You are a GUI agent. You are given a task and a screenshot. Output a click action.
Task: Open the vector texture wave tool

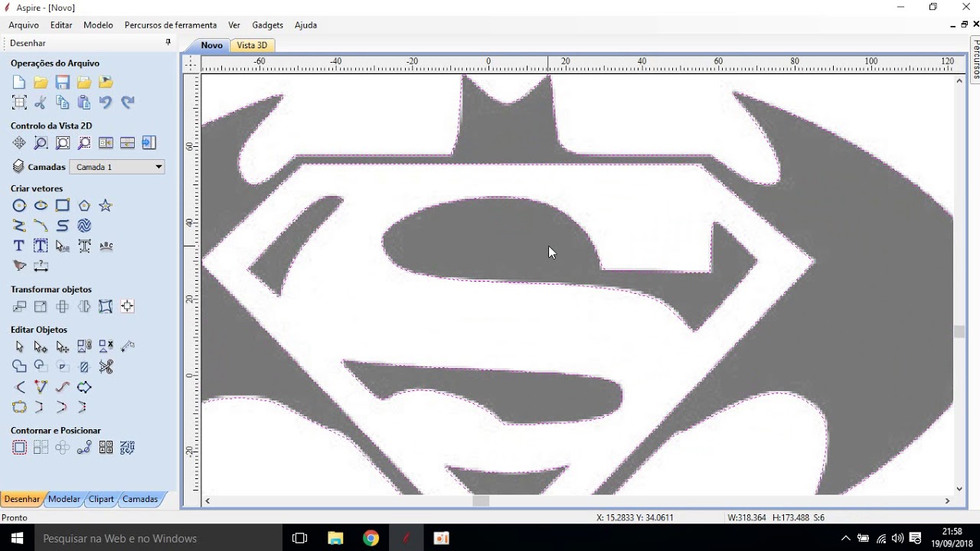pos(84,226)
